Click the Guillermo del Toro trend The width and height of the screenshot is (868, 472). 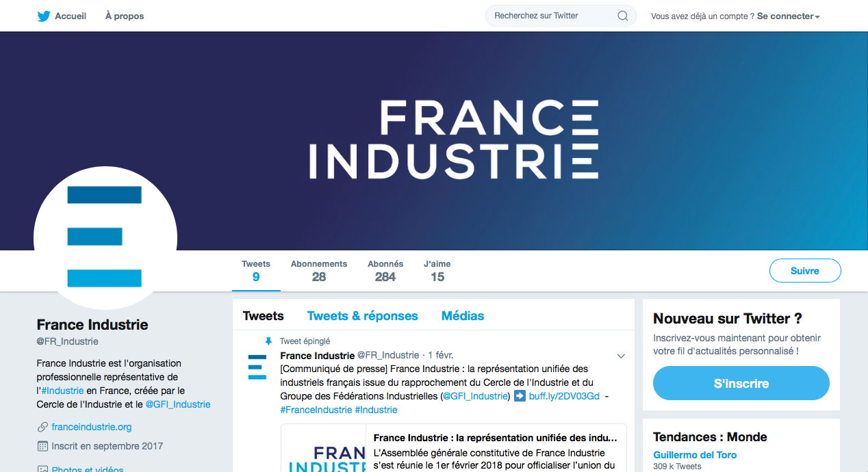pyautogui.click(x=695, y=455)
